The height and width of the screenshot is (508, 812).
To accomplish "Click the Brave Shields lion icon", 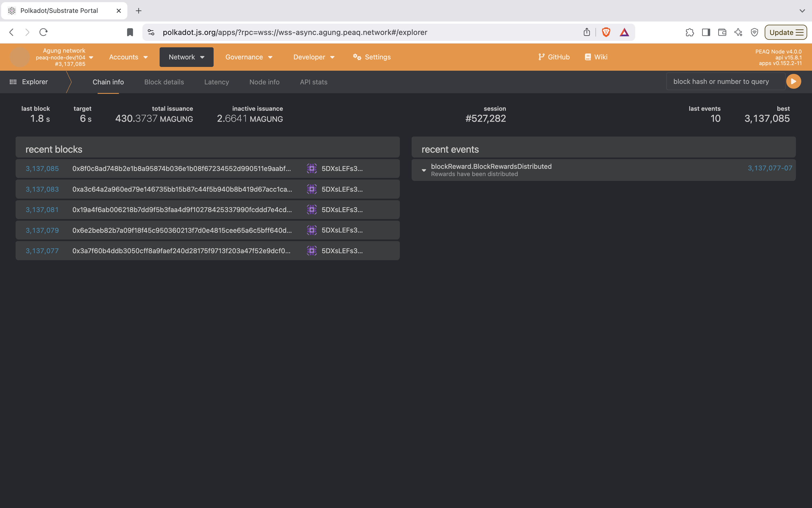I will [x=606, y=32].
